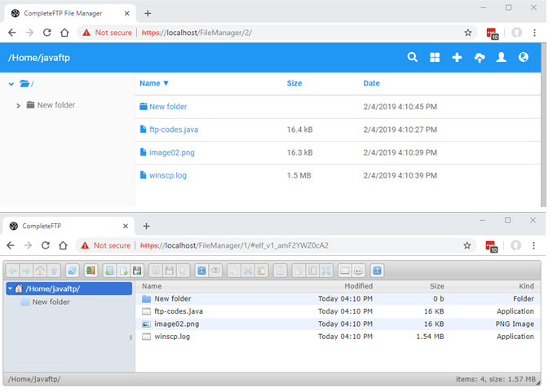This screenshot has width=557, height=392.
Task: Click the Paste clipboard toolbar icon
Action: coord(262,271)
